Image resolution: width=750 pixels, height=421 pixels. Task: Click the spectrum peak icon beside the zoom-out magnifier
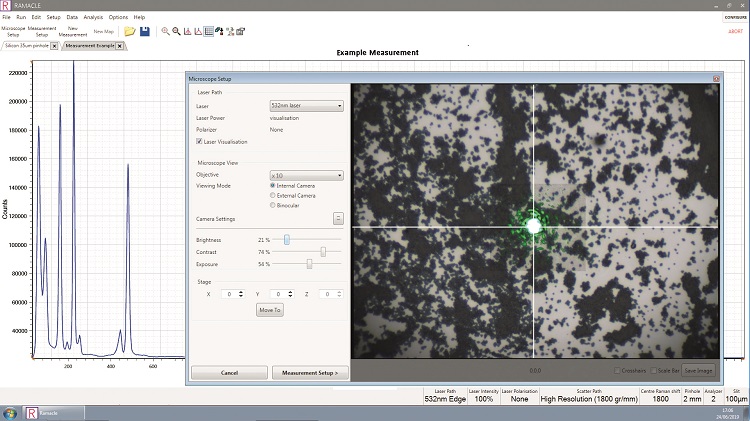[188, 32]
